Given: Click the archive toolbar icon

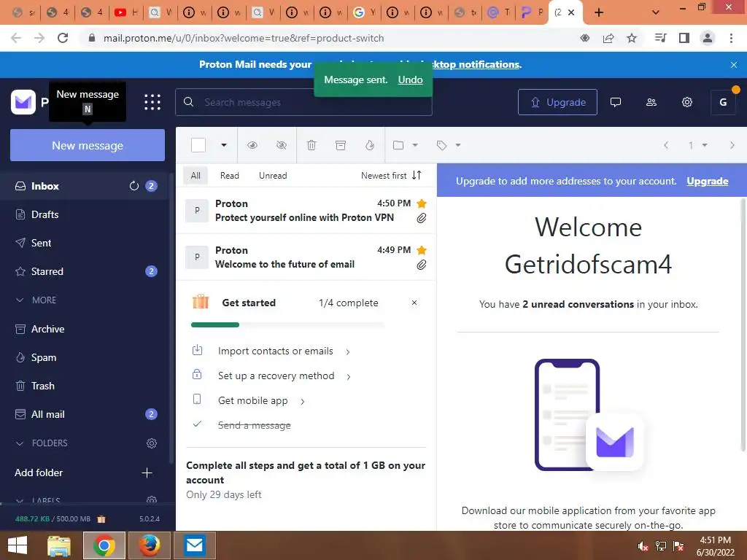Looking at the screenshot, I should [341, 145].
